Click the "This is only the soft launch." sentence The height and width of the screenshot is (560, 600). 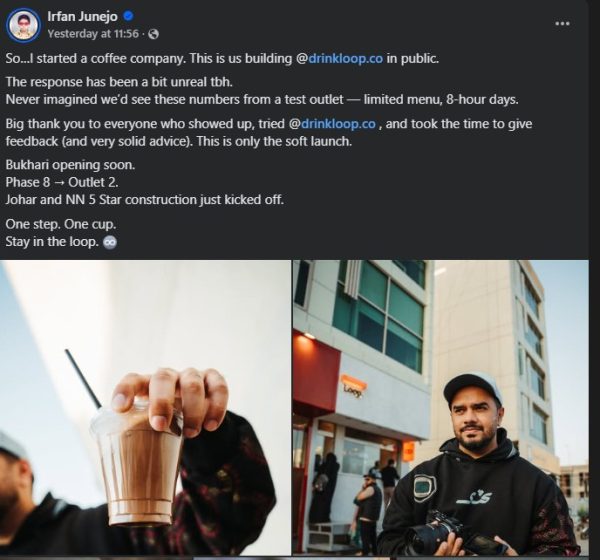[274, 142]
